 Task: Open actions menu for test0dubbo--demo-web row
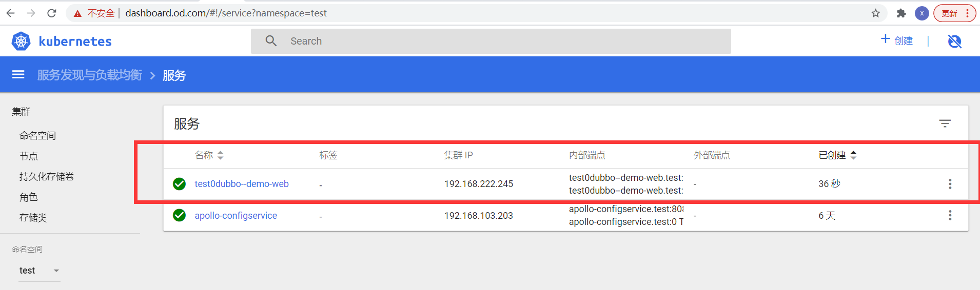click(x=950, y=184)
